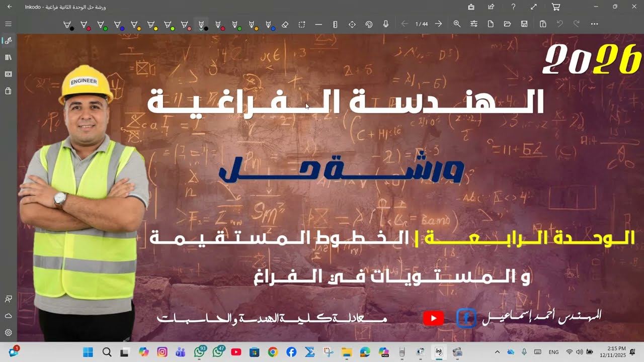The width and height of the screenshot is (644, 362).
Task: Open the help question mark
Action: 513,7
